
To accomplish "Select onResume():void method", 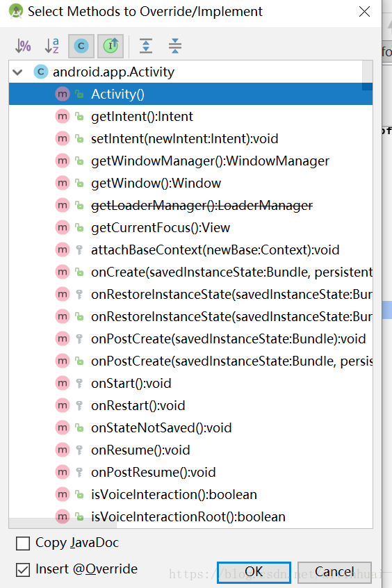I will [190, 450].
